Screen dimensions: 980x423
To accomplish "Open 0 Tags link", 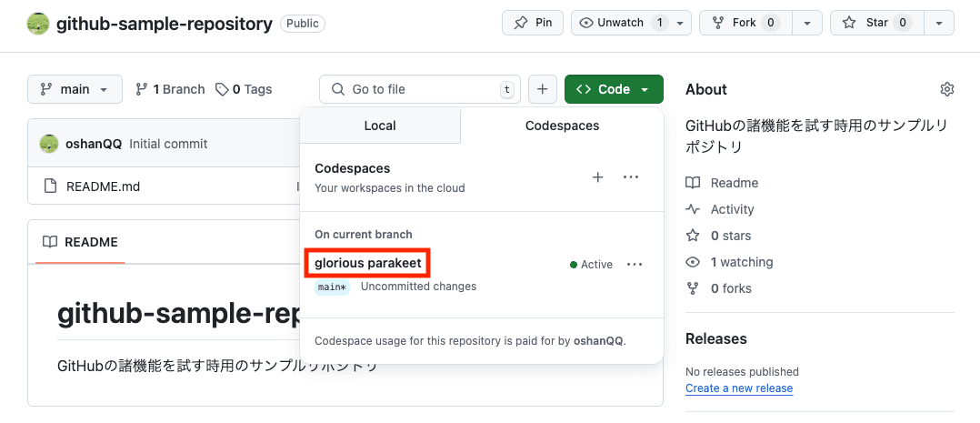I will 244,89.
